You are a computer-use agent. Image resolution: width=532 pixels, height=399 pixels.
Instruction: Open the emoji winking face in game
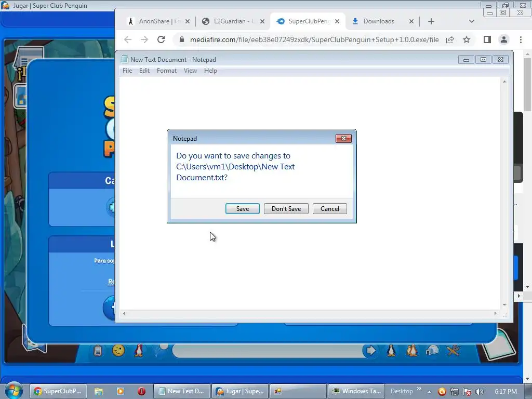(118, 351)
